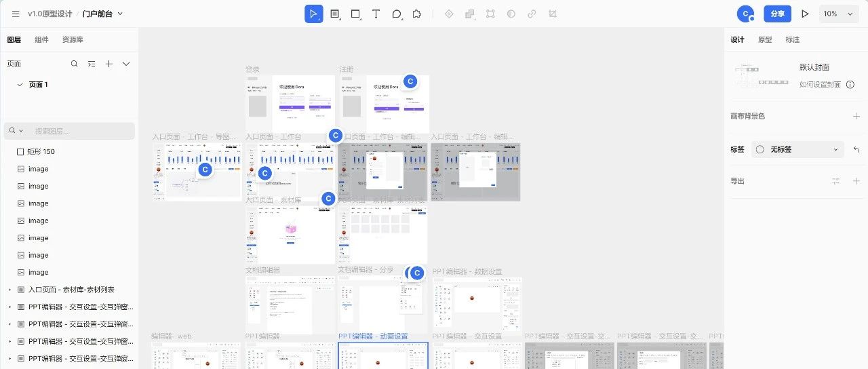
Task: Click the PPT编辑器 - 数据设置 frame label
Action: 467,272
